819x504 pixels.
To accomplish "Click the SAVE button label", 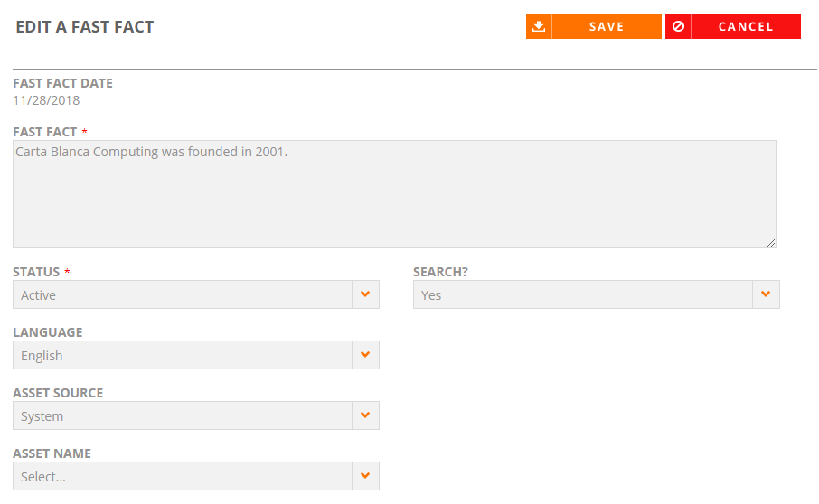I will click(x=607, y=26).
